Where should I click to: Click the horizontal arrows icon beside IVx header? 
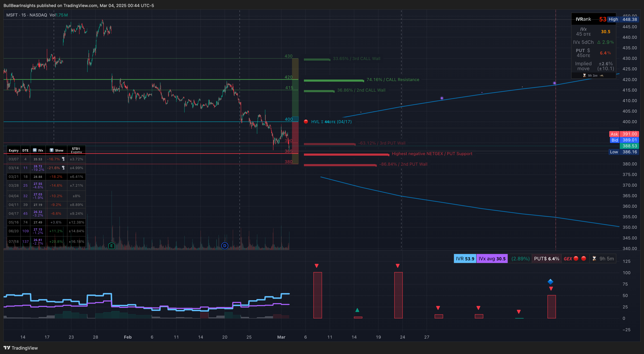[35, 150]
